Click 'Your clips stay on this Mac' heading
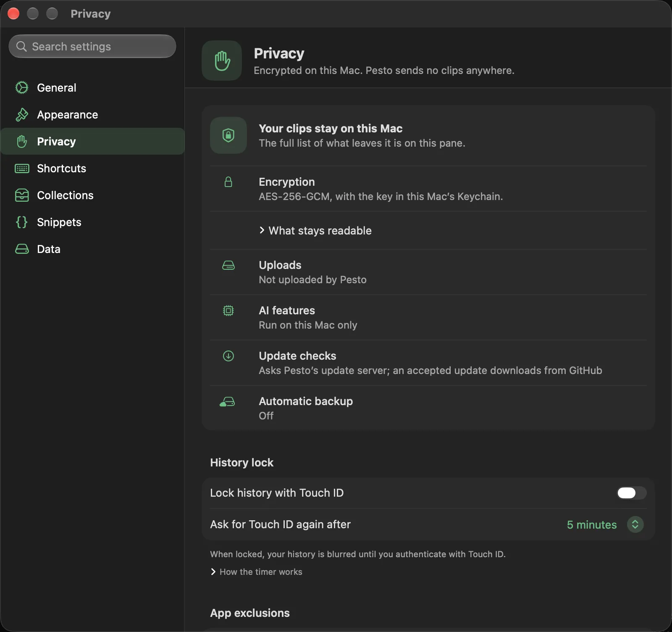The image size is (672, 632). tap(331, 129)
